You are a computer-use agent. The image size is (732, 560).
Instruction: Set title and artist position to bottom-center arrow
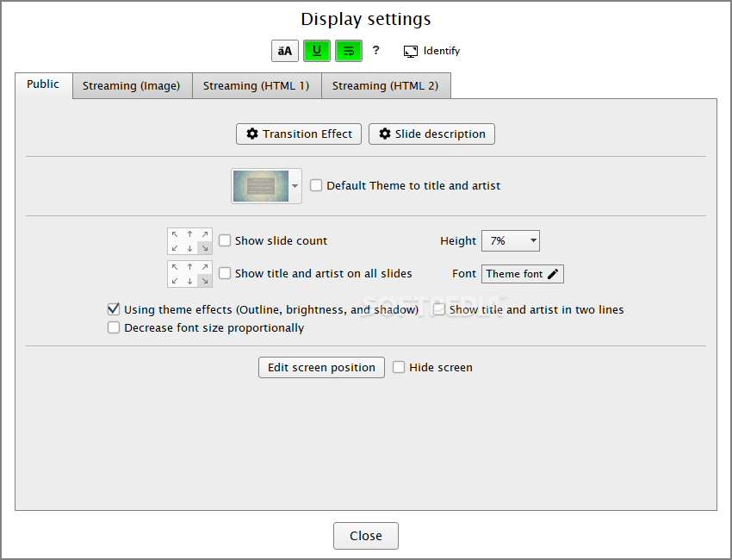pyautogui.click(x=190, y=281)
